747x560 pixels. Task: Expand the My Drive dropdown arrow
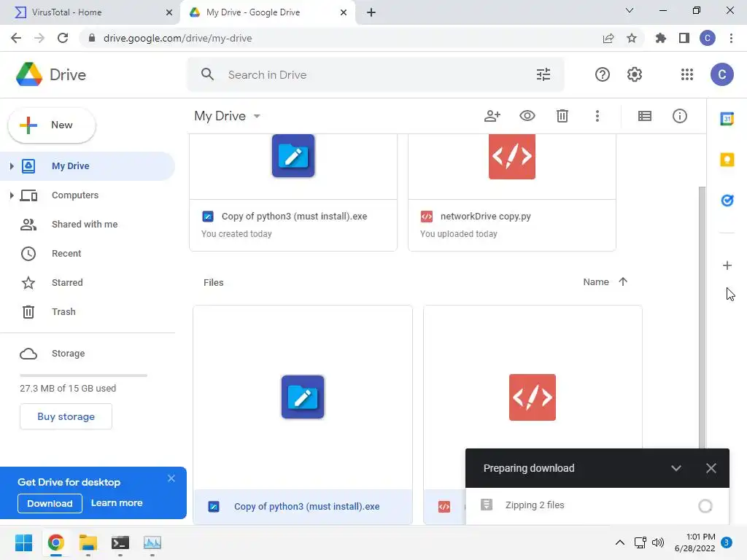point(257,116)
